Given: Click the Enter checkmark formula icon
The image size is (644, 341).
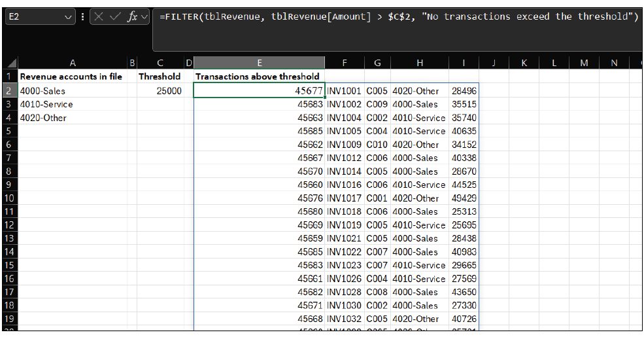Looking at the screenshot, I should click(115, 17).
